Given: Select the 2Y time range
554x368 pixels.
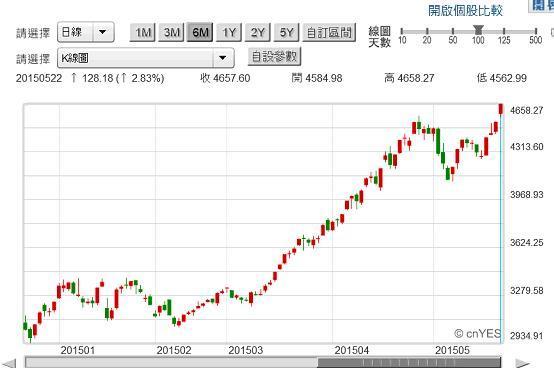Looking at the screenshot, I should coord(258,32).
